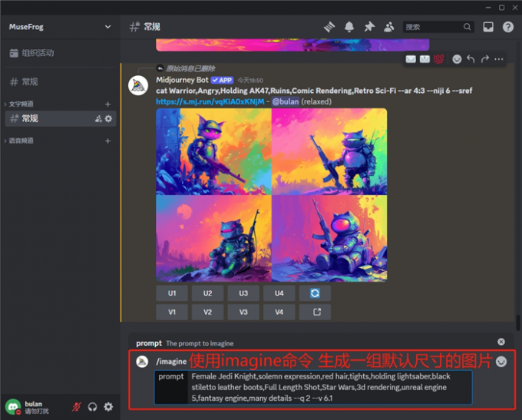
Task: Close the prompt command panel
Action: [501, 342]
